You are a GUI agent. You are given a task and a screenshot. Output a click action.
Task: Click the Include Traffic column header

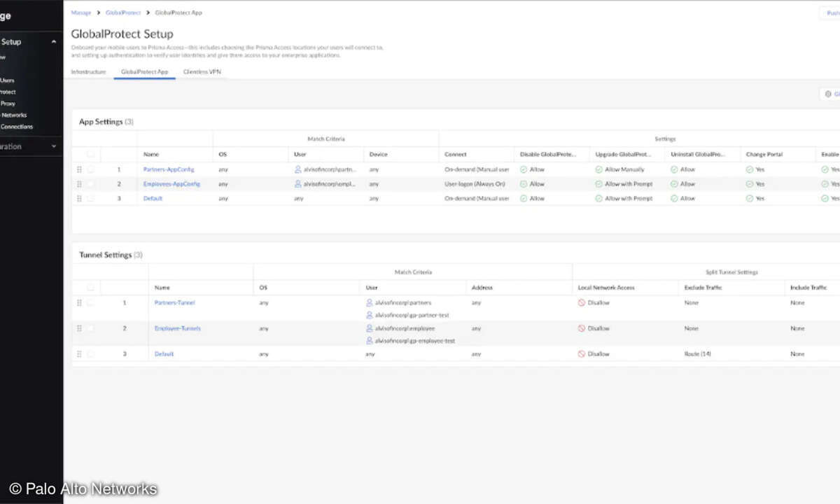tap(808, 288)
